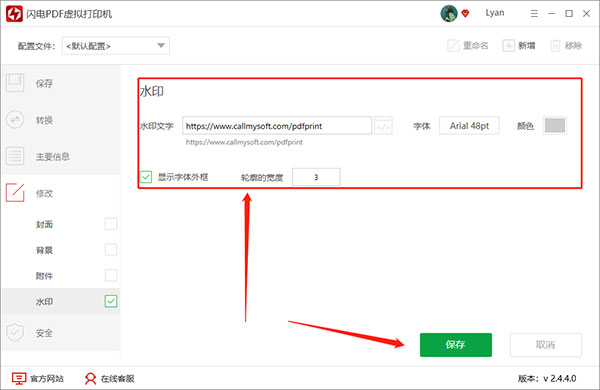Select the 转换 convert icon in sidebar
The height and width of the screenshot is (390, 600).
click(x=15, y=119)
